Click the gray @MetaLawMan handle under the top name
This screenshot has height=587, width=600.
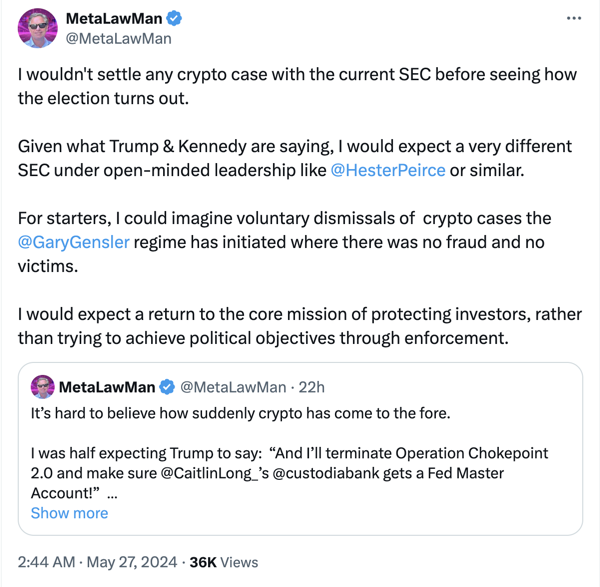(x=118, y=38)
